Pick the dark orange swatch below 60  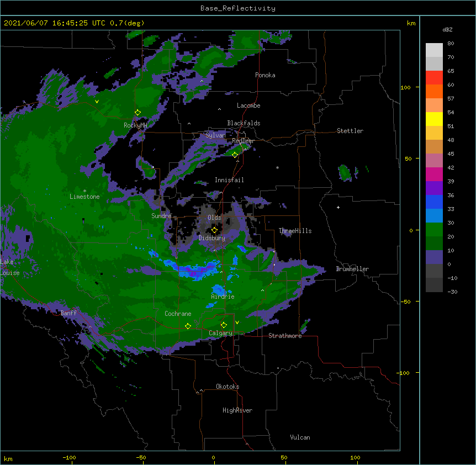coord(434,91)
